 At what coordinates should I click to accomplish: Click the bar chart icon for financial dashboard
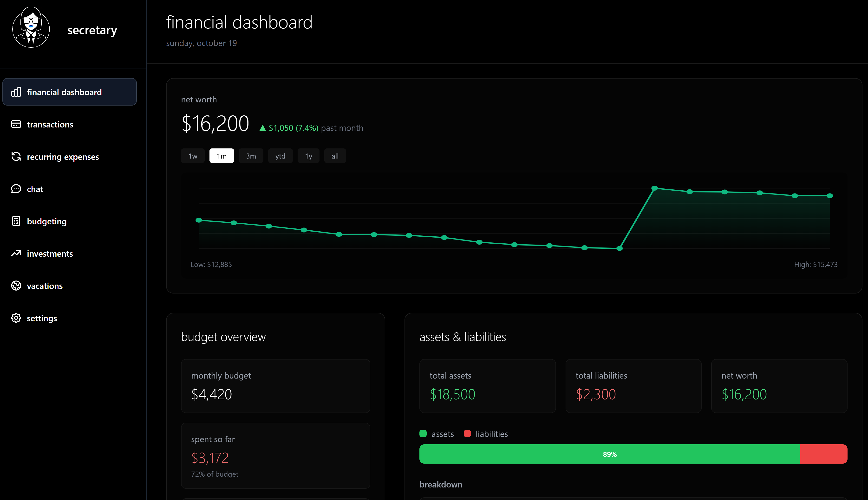pos(16,92)
